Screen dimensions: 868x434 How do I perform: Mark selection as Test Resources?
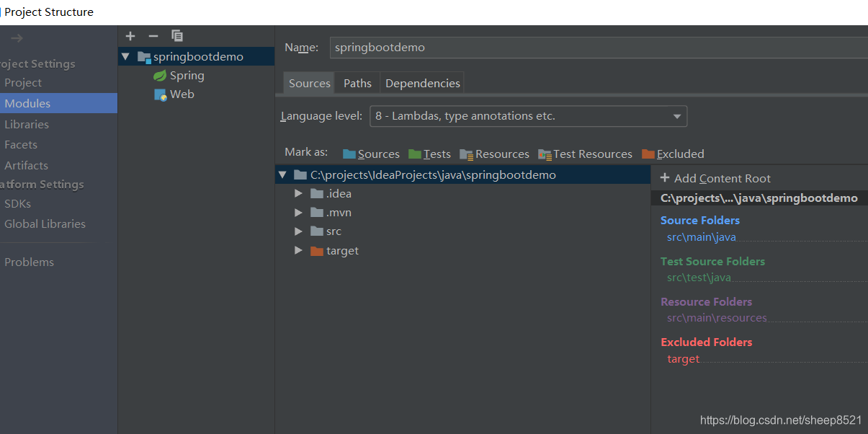(x=584, y=154)
